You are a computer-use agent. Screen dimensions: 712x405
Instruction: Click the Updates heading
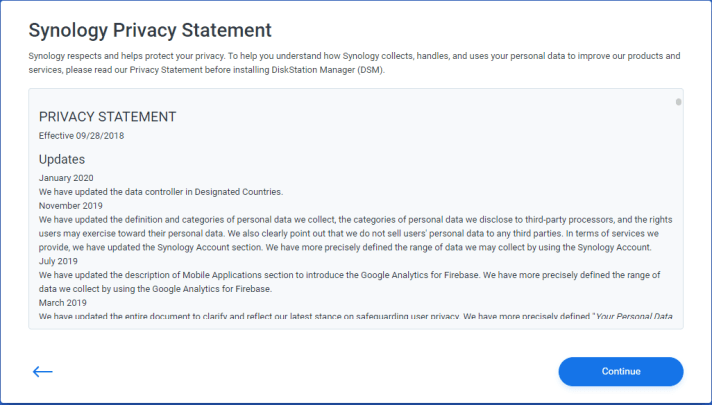pyautogui.click(x=62, y=159)
